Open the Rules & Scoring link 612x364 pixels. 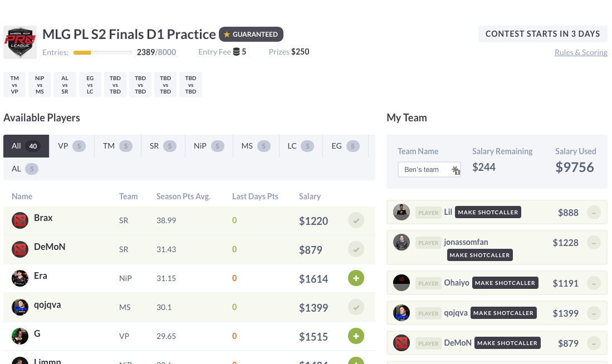pyautogui.click(x=581, y=52)
